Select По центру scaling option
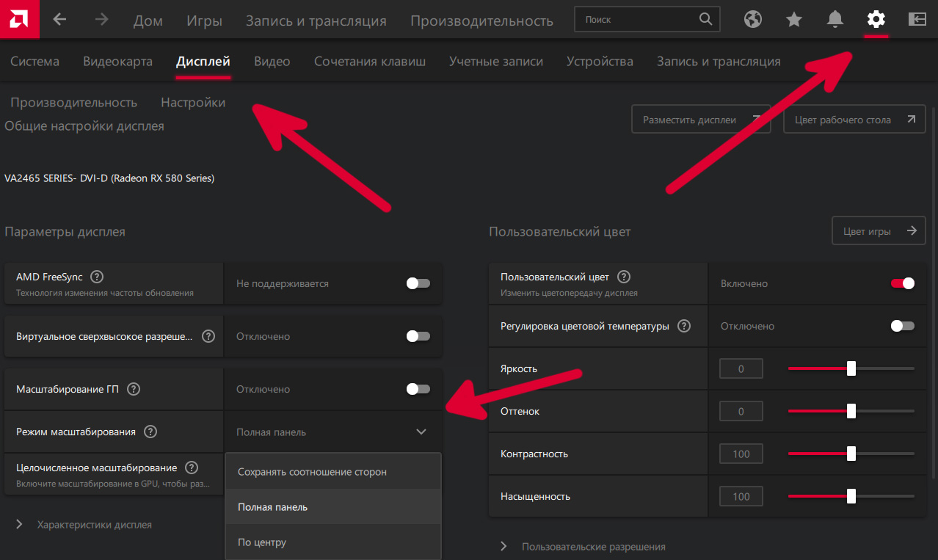Image resolution: width=938 pixels, height=560 pixels. coord(333,542)
